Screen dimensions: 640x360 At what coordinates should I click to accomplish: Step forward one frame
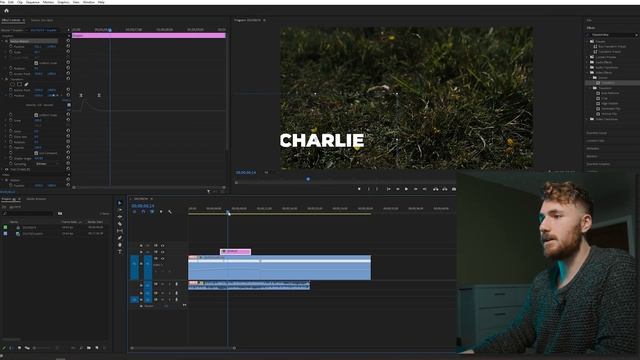coord(416,189)
